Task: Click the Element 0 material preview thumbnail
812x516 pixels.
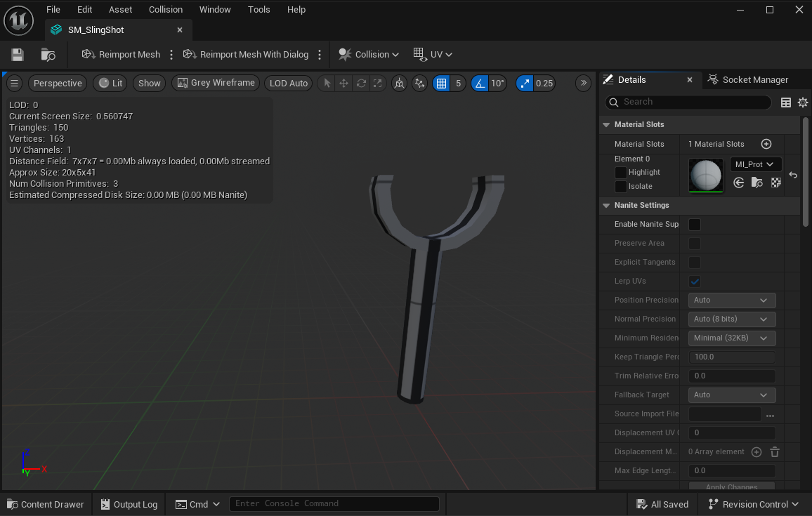Action: point(706,175)
